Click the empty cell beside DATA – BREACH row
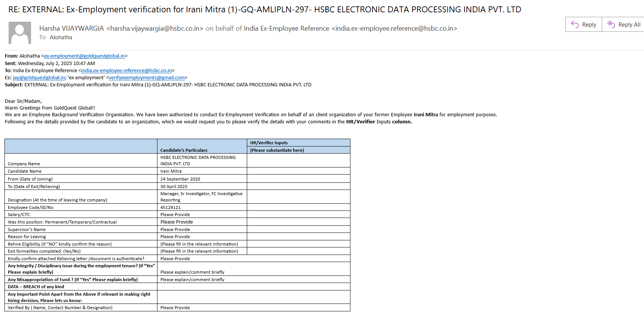644x314 pixels. (253, 287)
